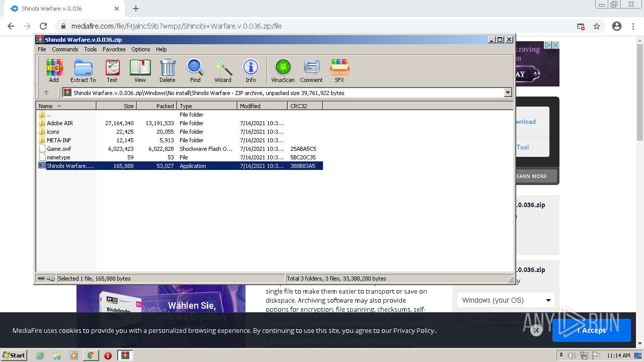
Task: Go up one folder level arrow
Action: pyautogui.click(x=46, y=93)
